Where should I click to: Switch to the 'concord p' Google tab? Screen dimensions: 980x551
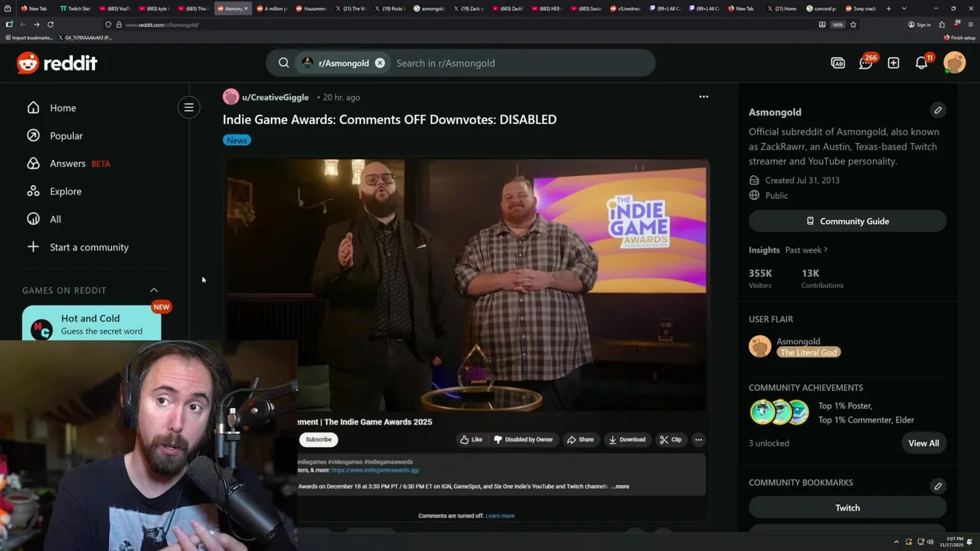point(821,8)
